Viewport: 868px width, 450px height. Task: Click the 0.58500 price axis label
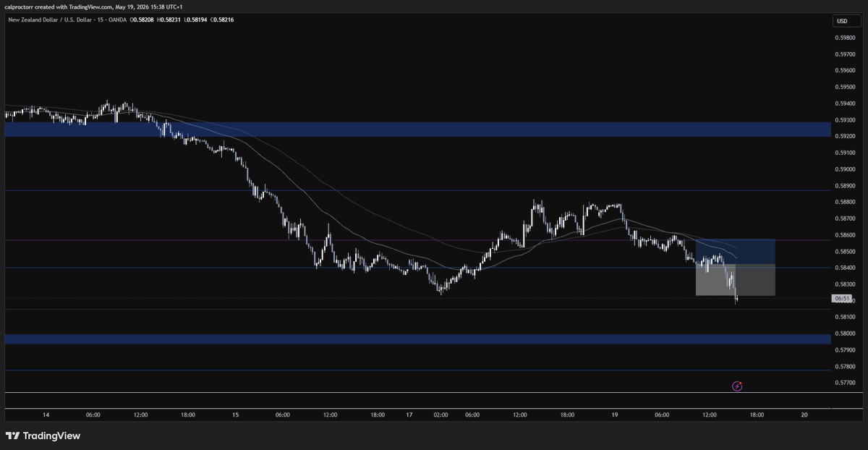tap(846, 251)
